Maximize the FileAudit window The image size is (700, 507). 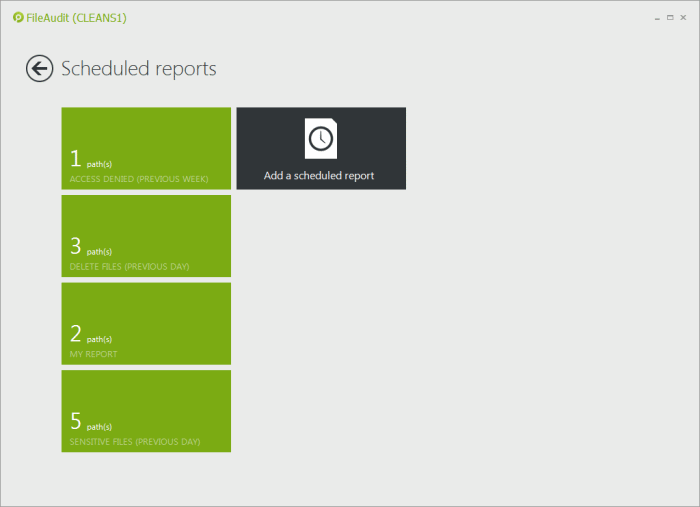(669, 18)
